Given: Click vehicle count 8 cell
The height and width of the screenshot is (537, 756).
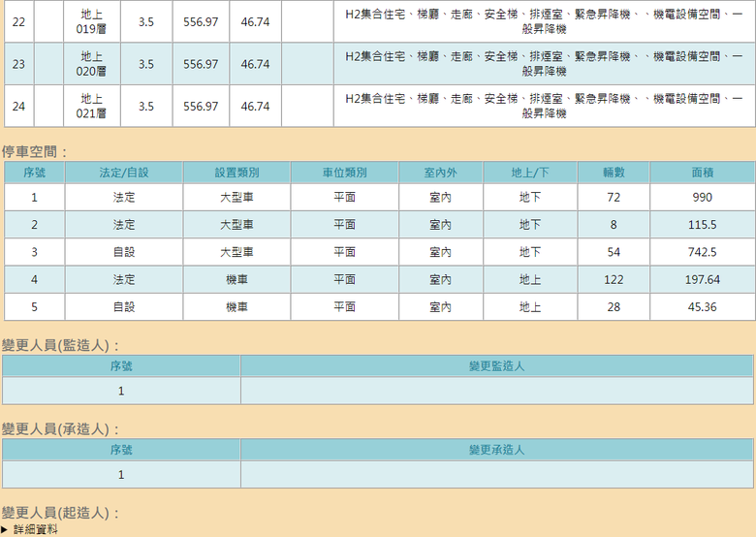Looking at the screenshot, I should click(x=614, y=225).
